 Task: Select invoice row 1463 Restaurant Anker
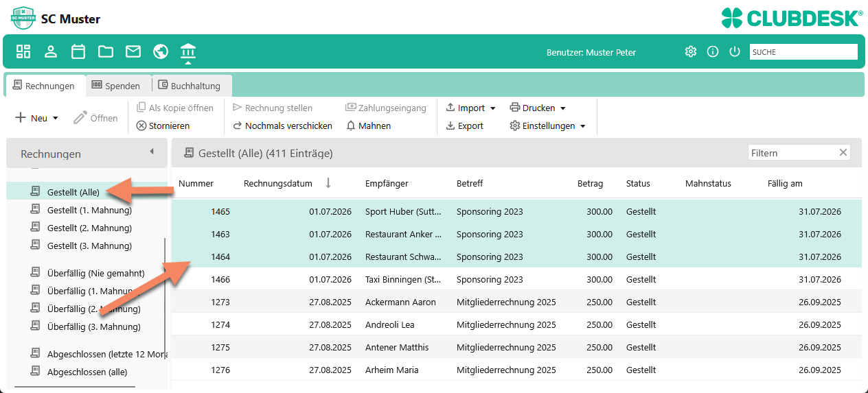pos(516,234)
